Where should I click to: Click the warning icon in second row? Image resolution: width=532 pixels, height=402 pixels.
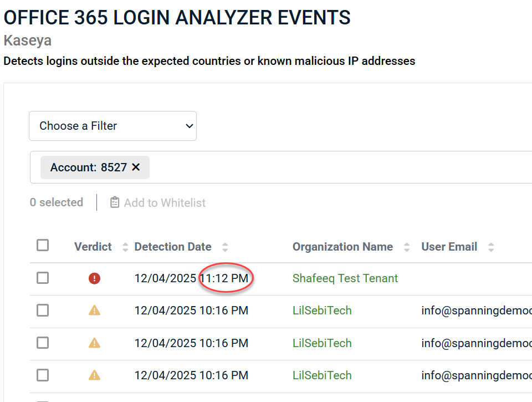pyautogui.click(x=95, y=311)
